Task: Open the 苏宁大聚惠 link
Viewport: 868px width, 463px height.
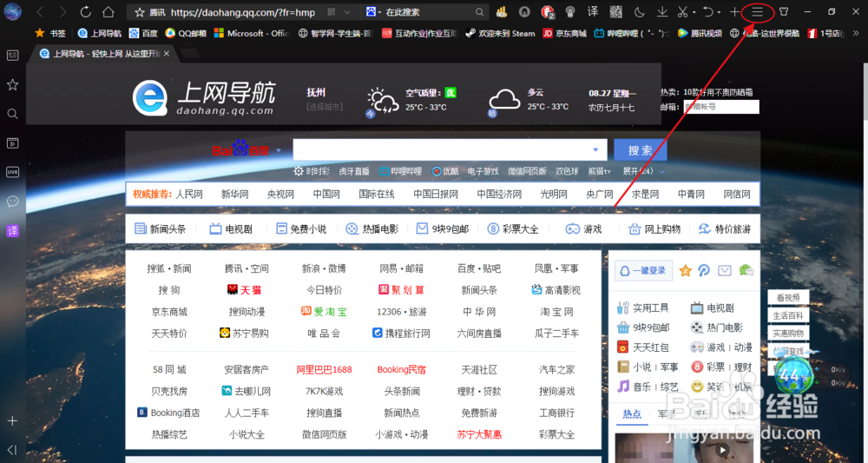Action: pos(479,434)
